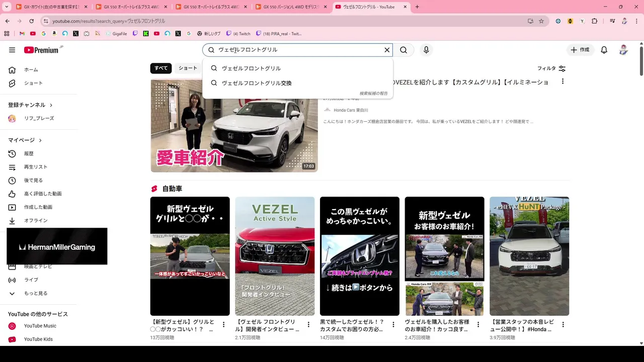Switch to GX 550 バージョンL 4WD tab
Viewport: 644px width, 362px height.
pos(290,7)
